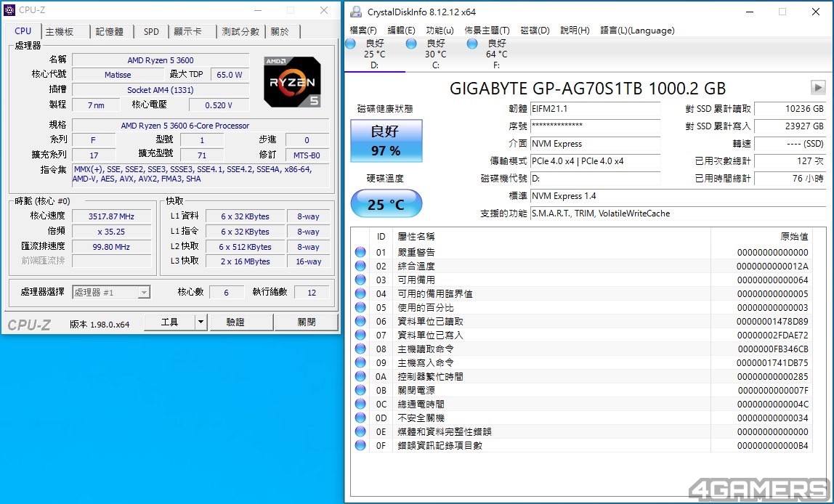Screen dimensions: 834x504
Task: Click the 對 SSD 累計寫入 value 23927 GB
Action: (790, 126)
